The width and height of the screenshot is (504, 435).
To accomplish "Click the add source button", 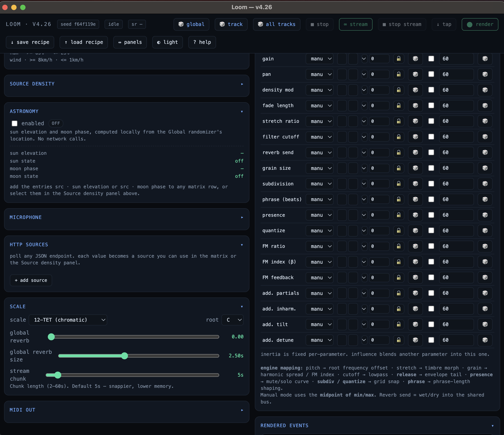I will point(31,280).
